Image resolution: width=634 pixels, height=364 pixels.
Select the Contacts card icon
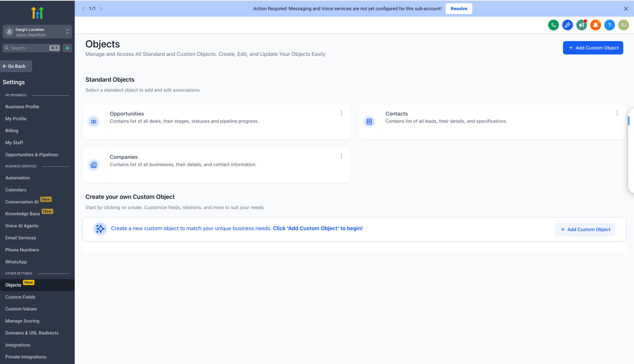[x=369, y=122]
